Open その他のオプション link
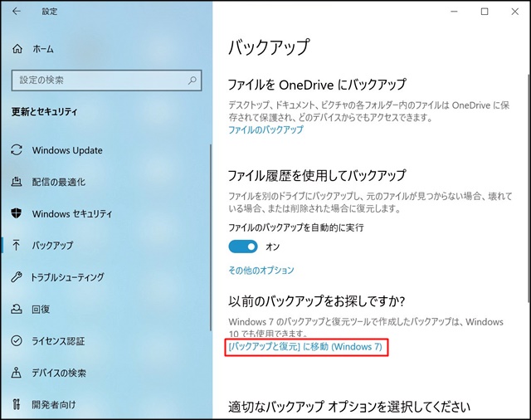Viewport: 531px width, 420px height. pos(261,270)
